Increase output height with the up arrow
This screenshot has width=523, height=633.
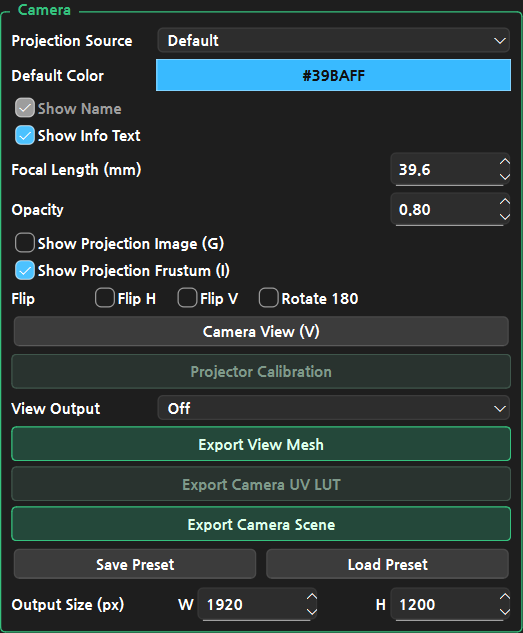pyautogui.click(x=504, y=597)
